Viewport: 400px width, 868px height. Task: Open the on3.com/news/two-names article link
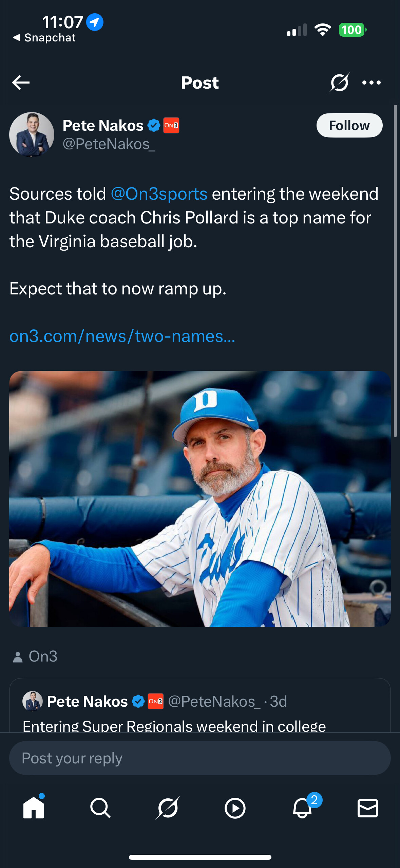pos(122,336)
